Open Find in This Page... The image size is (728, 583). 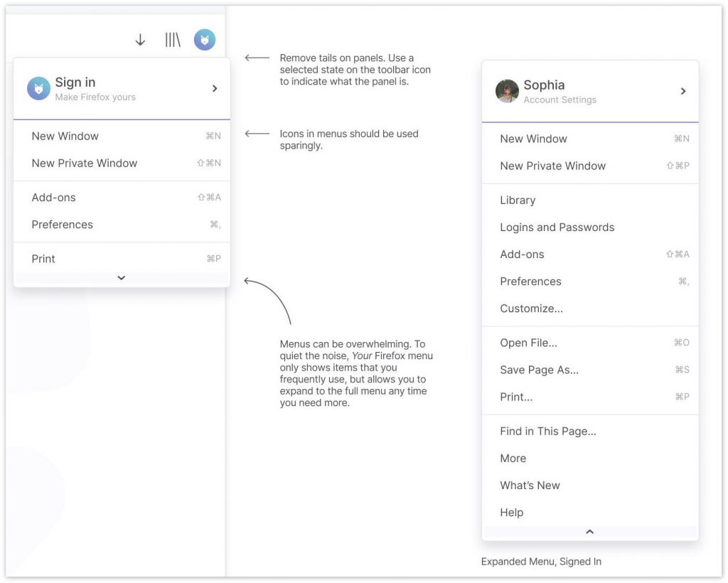[x=547, y=431]
